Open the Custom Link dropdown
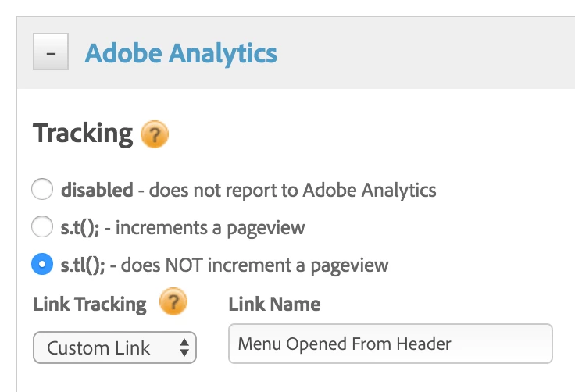Image resolution: width=575 pixels, height=392 pixels. click(x=114, y=347)
